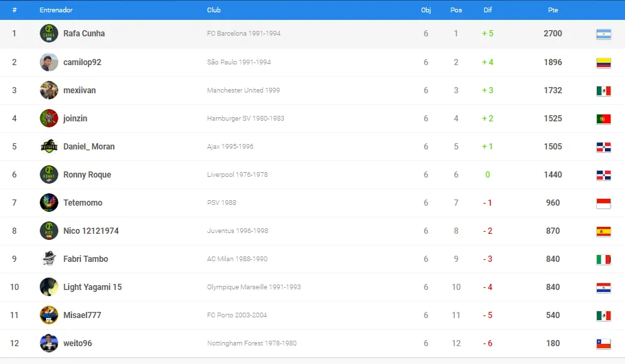Click Rafa Cunha's avatar icon
This screenshot has width=625, height=364.
click(x=49, y=34)
